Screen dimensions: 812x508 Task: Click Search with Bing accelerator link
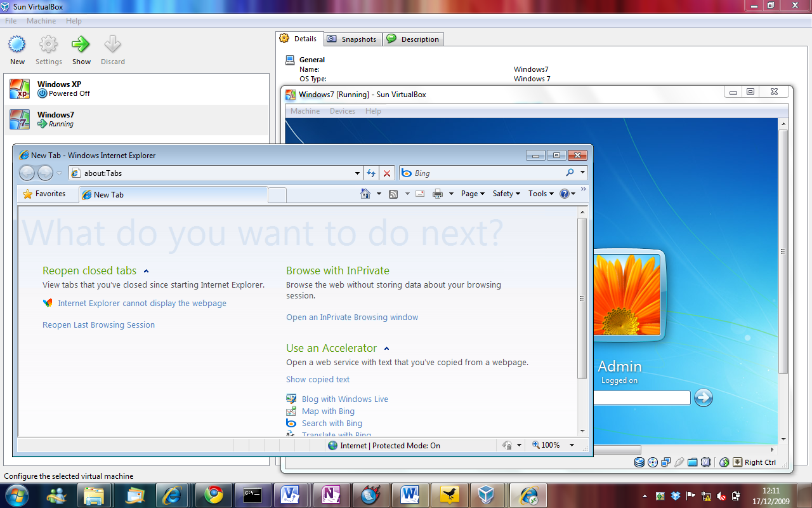point(332,424)
